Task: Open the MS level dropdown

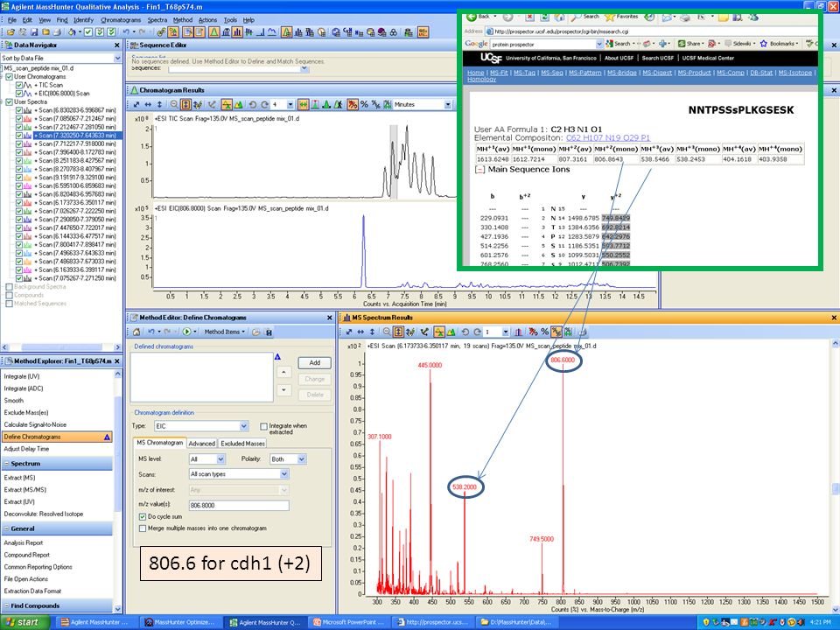Action: (x=220, y=459)
